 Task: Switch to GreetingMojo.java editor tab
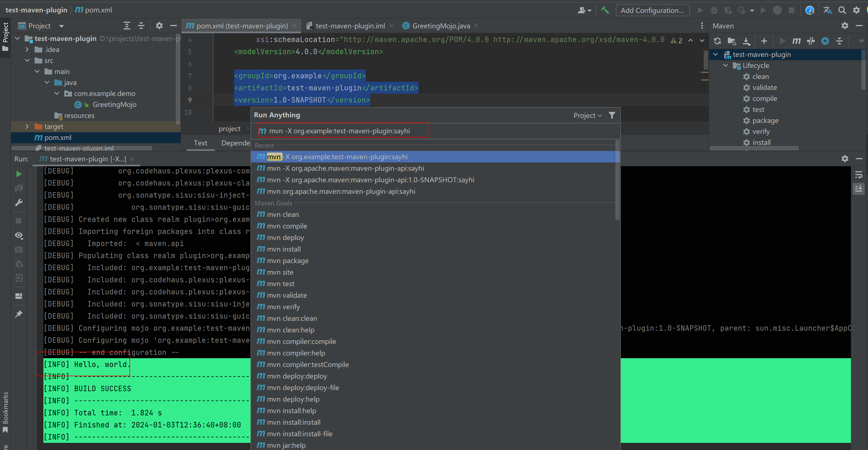coord(441,26)
